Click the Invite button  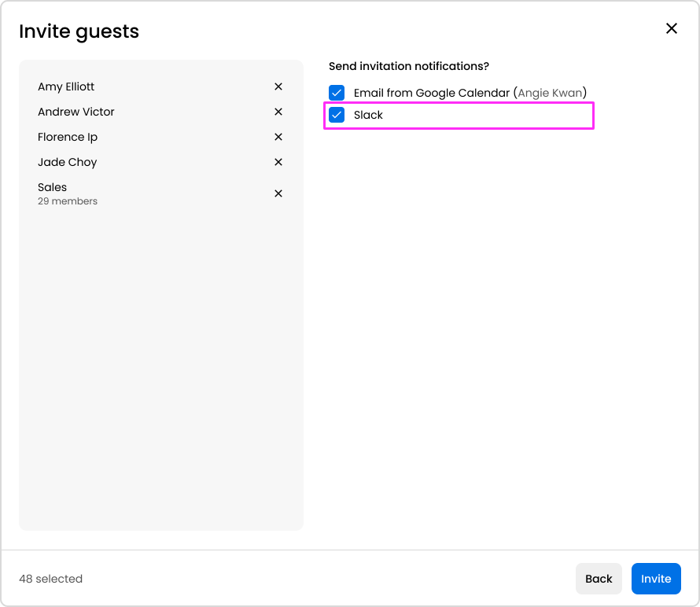click(x=656, y=579)
